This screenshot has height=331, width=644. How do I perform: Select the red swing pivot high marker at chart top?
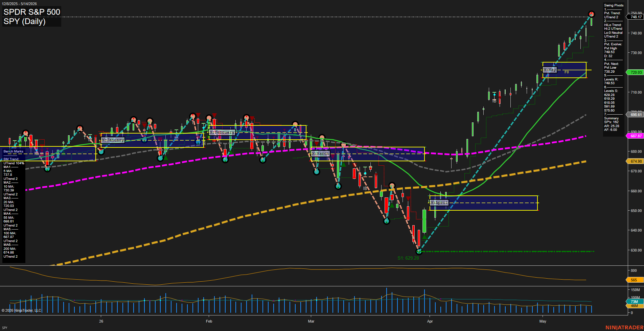point(591,14)
